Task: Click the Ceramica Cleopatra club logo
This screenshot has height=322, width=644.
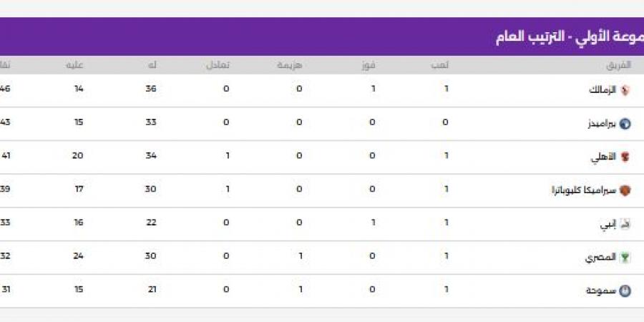Action: tap(625, 190)
